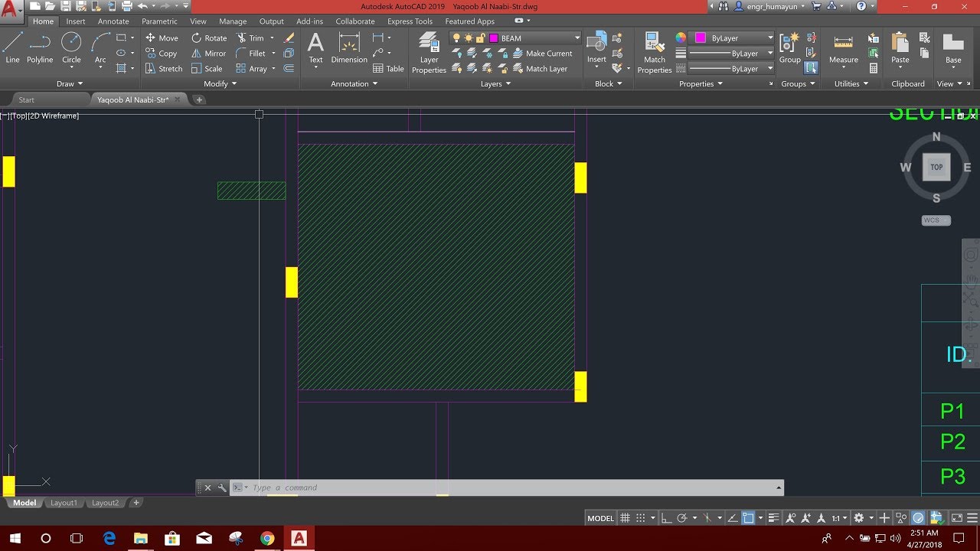Switch to the Manage ribbon tab
The width and height of the screenshot is (980, 551).
(x=233, y=21)
